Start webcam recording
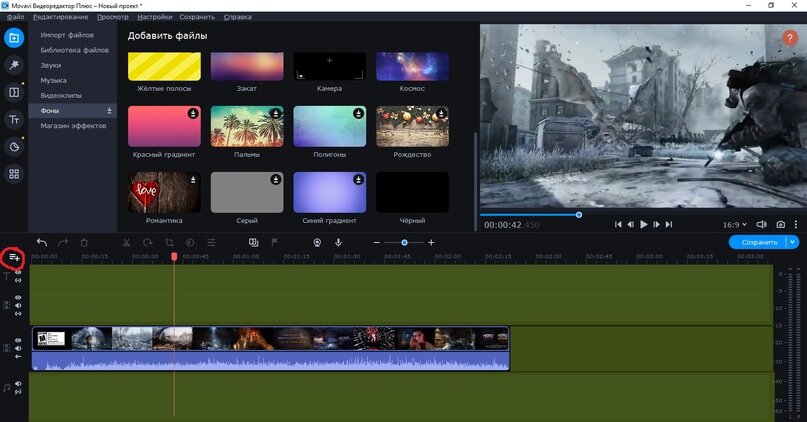 [x=317, y=242]
